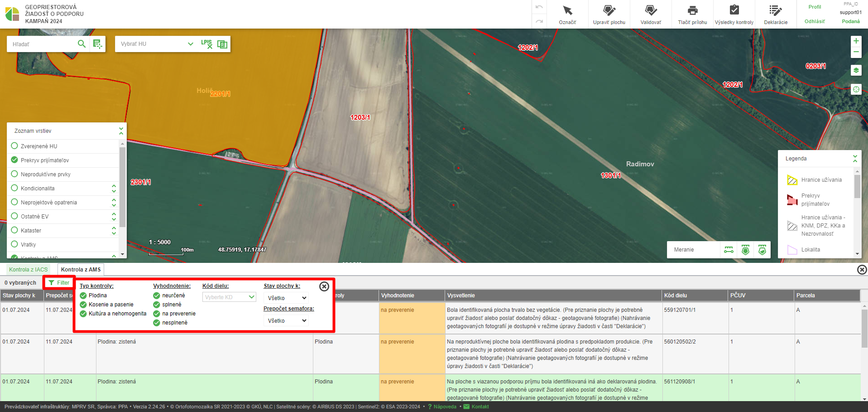
Task: Click the Hľadať search field
Action: tap(42, 44)
